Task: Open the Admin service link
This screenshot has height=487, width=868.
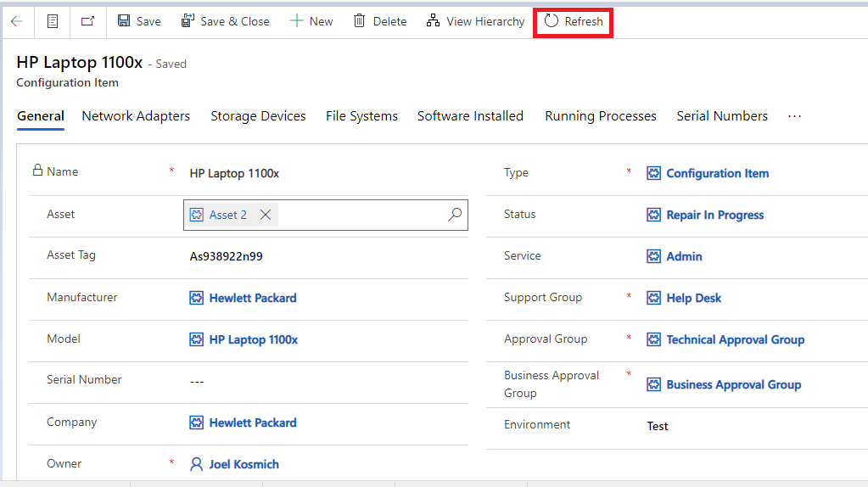Action: click(x=684, y=256)
